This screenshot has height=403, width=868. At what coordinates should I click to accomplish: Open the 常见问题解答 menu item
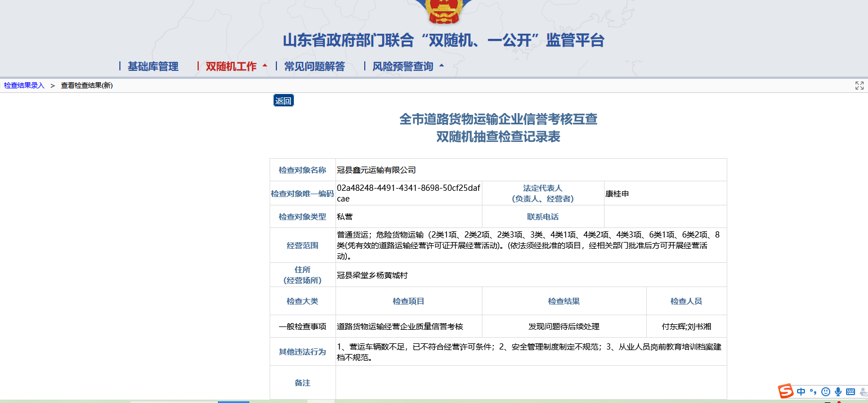[x=314, y=66]
